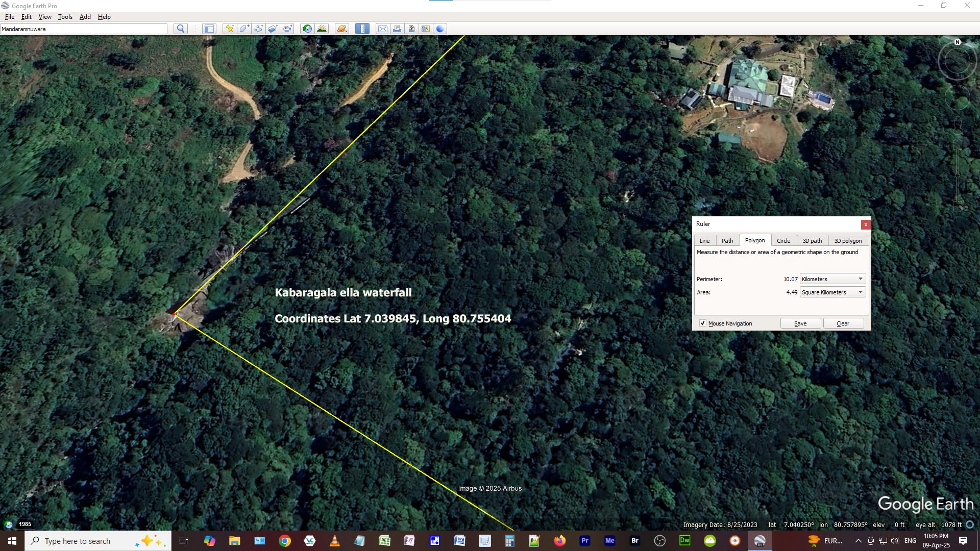Click the Mandaramnuwara search input field
The width and height of the screenshot is (980, 551).
(x=84, y=29)
